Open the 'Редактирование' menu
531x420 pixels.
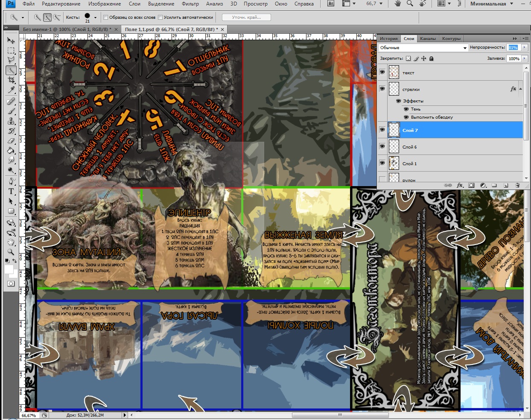pos(61,4)
